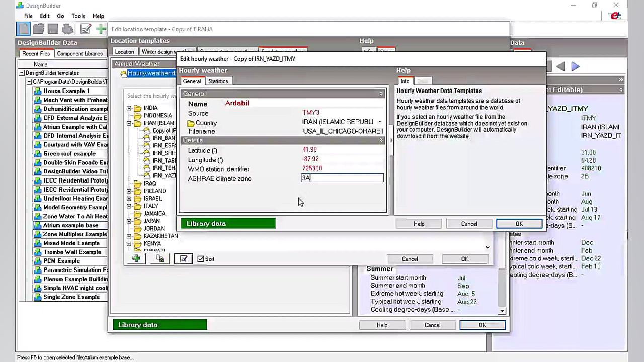The image size is (644, 362).
Task: Click OK in the weather selection dialog
Action: (465, 259)
